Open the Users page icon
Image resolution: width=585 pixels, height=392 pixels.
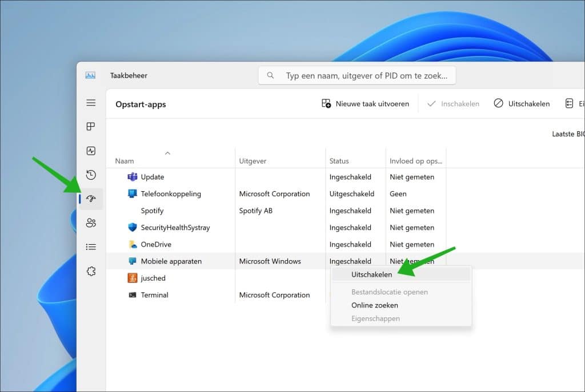91,223
